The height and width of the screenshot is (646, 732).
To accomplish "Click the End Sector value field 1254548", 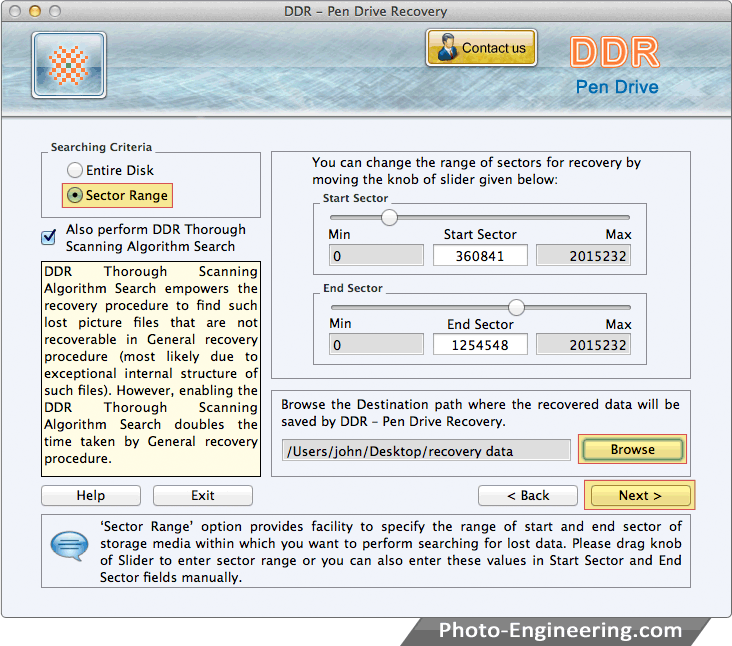I will point(480,345).
